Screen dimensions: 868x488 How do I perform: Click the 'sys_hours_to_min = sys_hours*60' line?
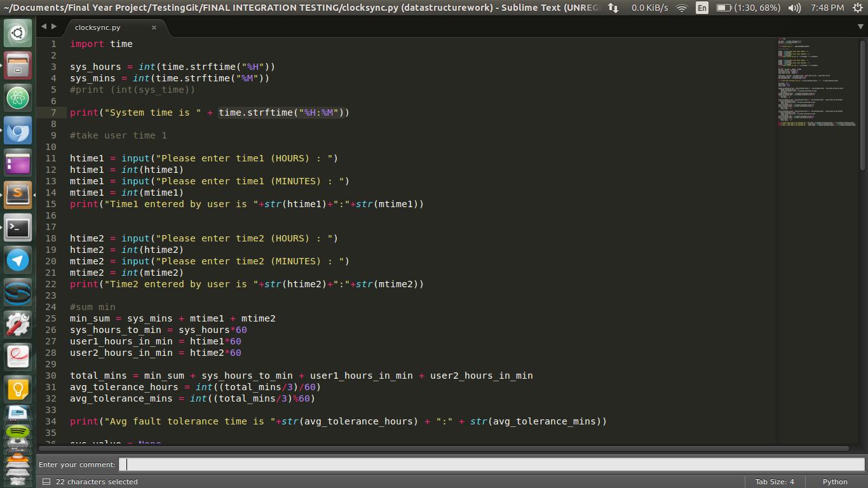[x=158, y=330]
